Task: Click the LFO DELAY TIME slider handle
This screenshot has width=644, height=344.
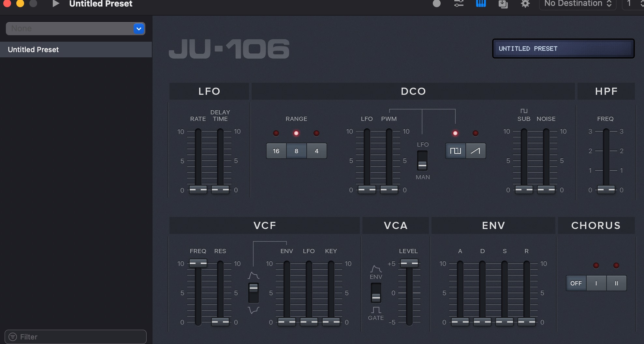Action: click(220, 189)
